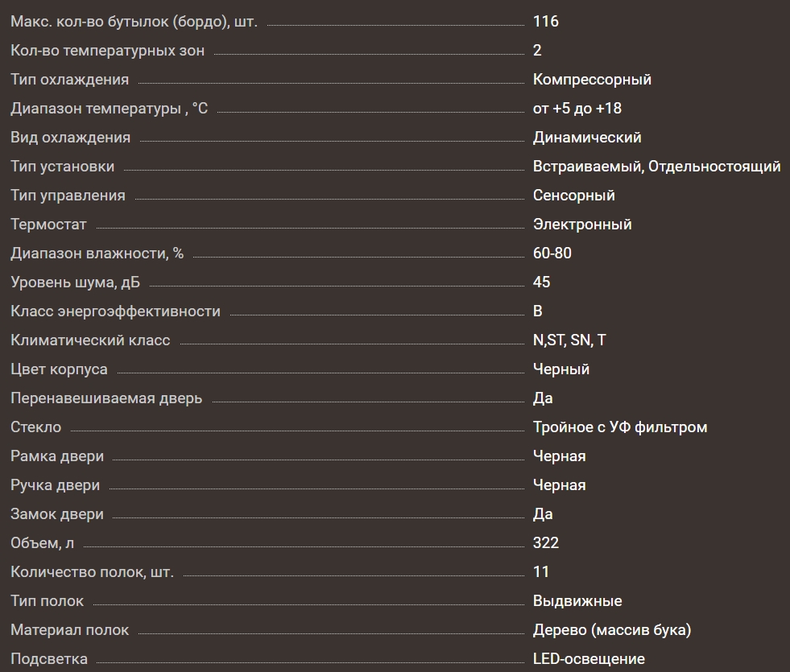The height and width of the screenshot is (672, 790).
Task: Click the humidity range value 60-80
Action: (x=552, y=254)
